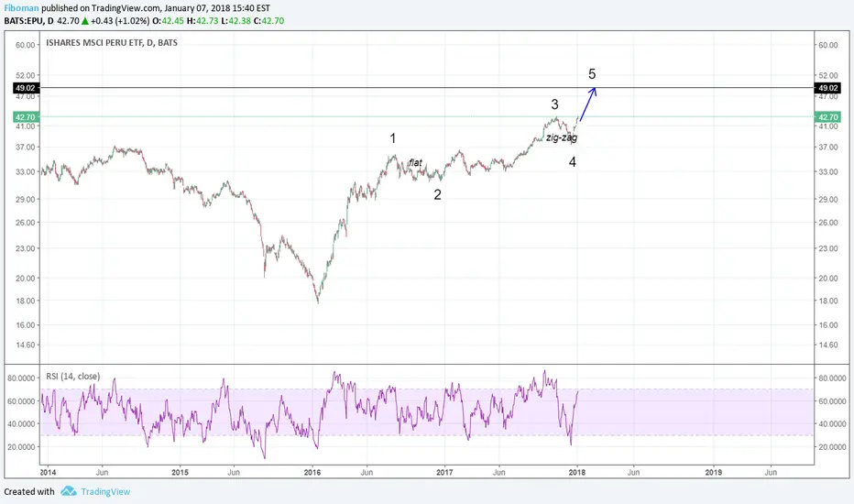The height and width of the screenshot is (504, 854).
Task: Click the TradingView logo icon in footer
Action: click(68, 491)
